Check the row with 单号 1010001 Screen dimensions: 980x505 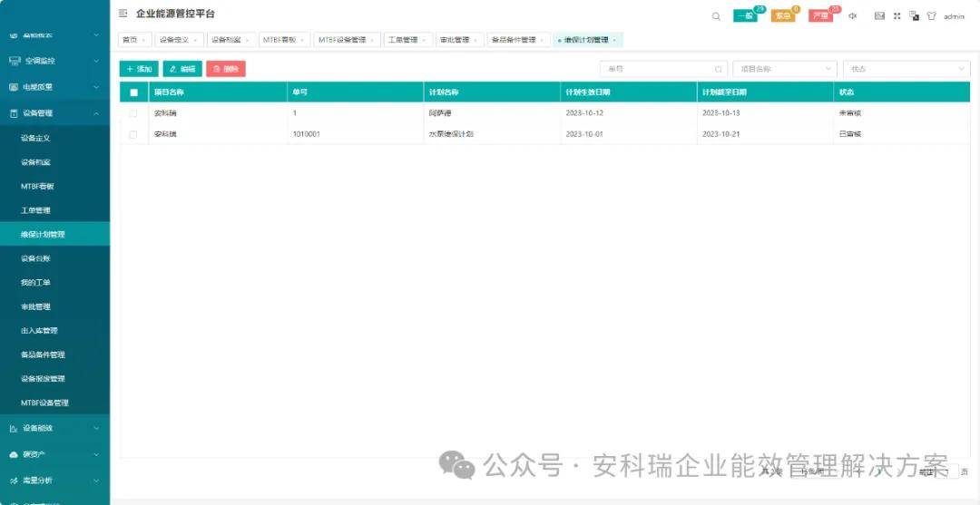click(134, 134)
